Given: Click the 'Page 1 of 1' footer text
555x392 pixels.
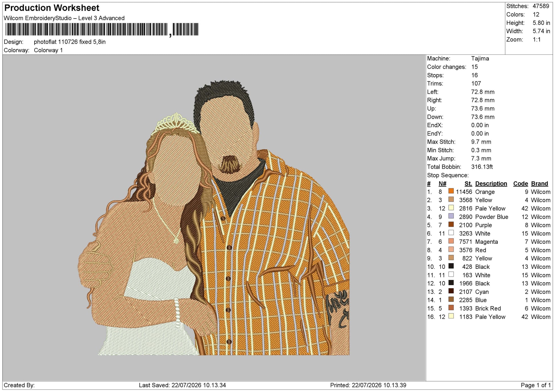Looking at the screenshot, I should coord(536,385).
